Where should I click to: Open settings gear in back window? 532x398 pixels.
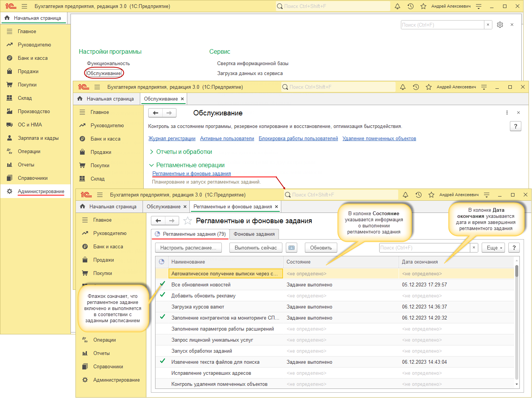(x=500, y=25)
